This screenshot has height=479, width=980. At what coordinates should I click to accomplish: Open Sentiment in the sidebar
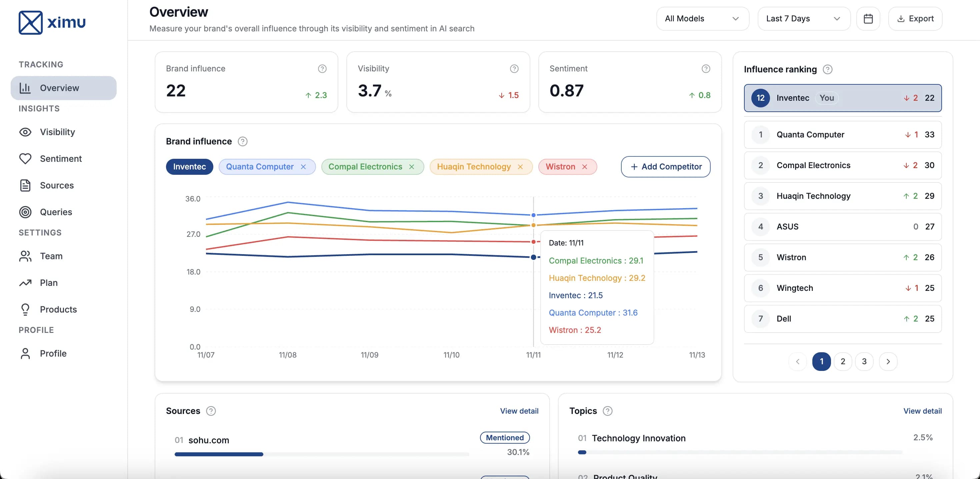(x=60, y=158)
